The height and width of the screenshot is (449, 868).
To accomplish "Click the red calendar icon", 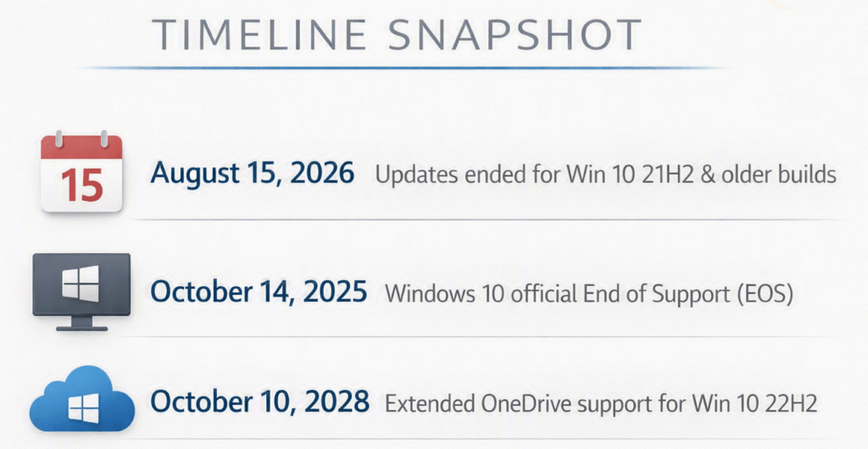I will pyautogui.click(x=81, y=172).
